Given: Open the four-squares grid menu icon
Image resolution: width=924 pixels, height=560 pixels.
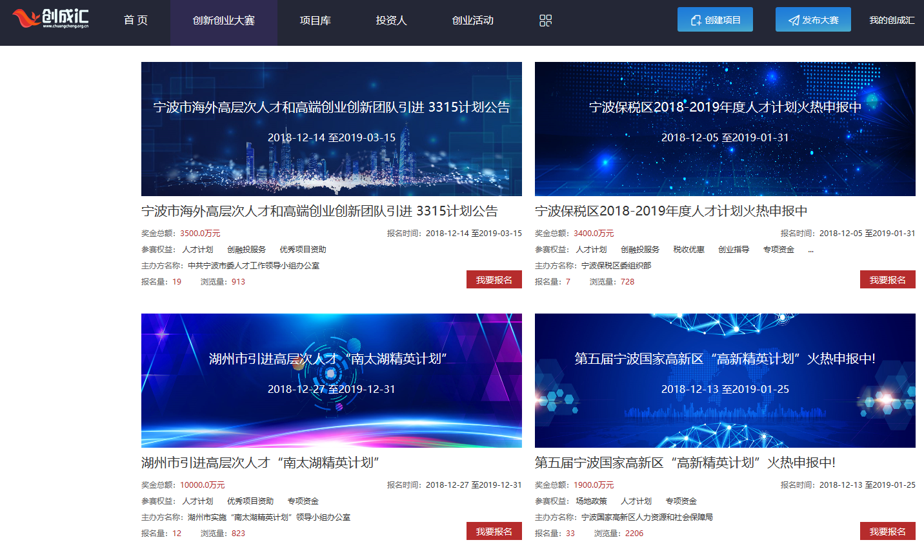Looking at the screenshot, I should (x=545, y=21).
